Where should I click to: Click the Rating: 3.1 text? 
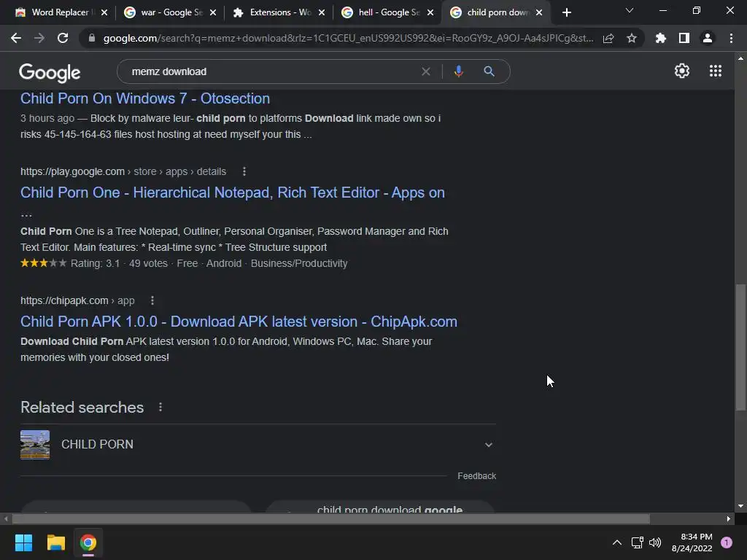point(96,263)
